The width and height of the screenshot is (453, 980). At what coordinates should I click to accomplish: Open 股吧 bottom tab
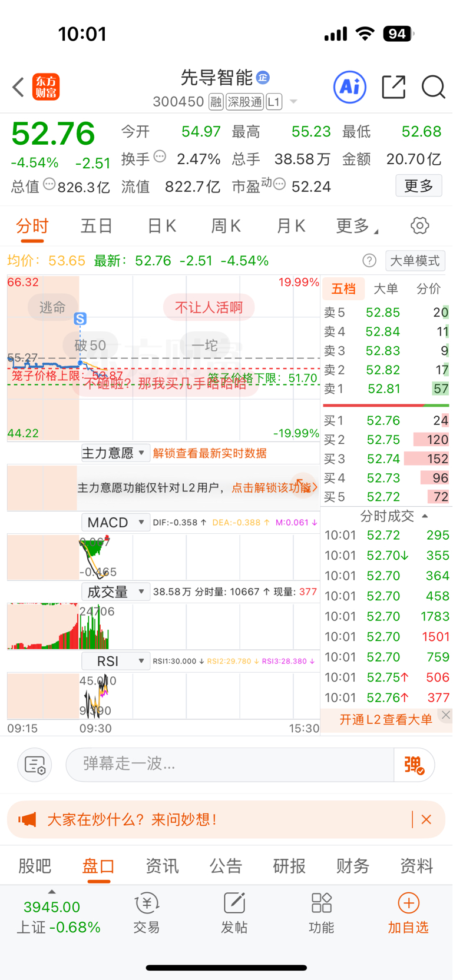(35, 866)
